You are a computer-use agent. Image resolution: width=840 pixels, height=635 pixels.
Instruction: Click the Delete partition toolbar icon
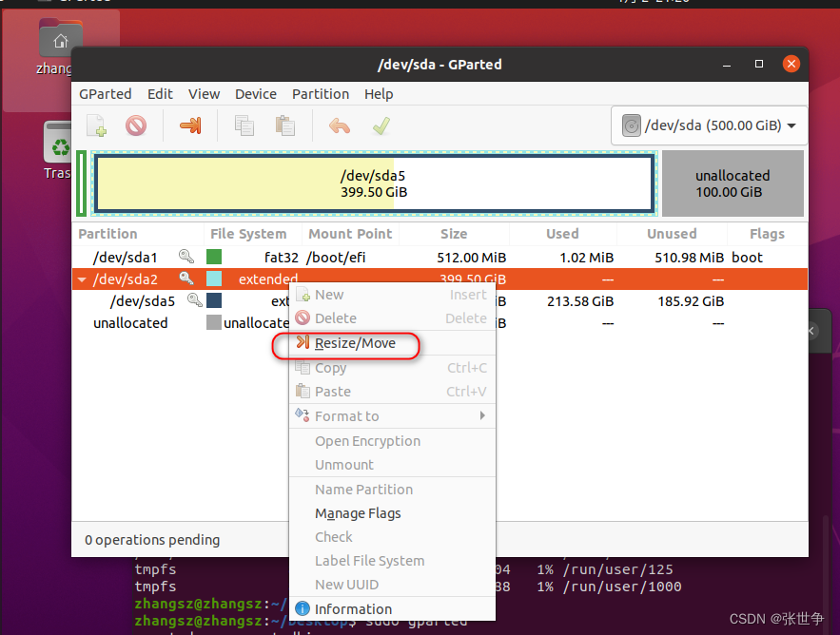pos(136,125)
